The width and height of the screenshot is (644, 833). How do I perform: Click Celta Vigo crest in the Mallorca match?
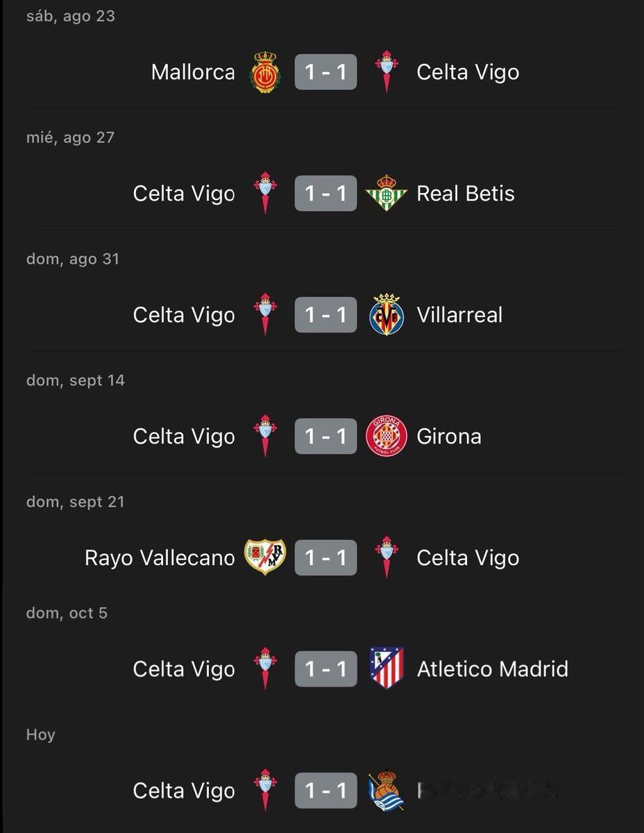click(x=387, y=72)
